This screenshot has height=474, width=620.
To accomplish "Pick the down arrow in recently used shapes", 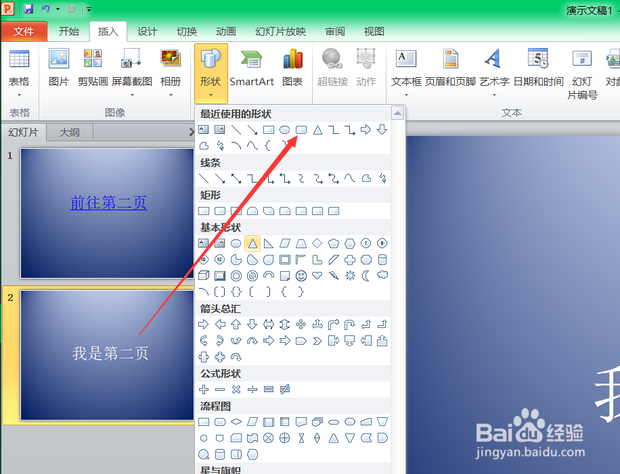I will coord(382,129).
